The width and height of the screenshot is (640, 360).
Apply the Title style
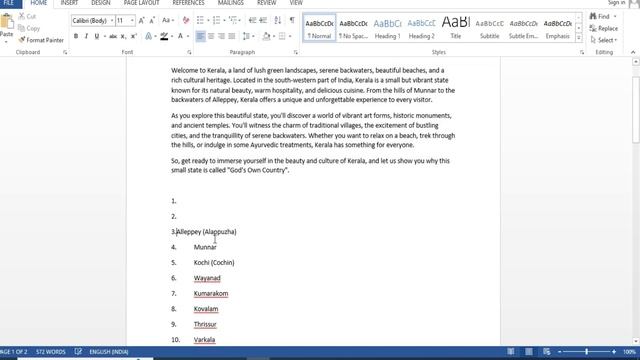[456, 28]
